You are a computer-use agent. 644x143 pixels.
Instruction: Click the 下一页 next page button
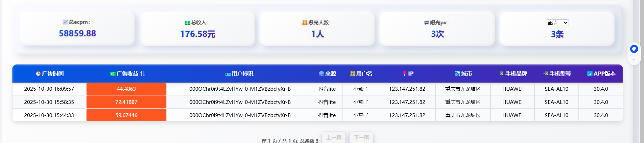click(x=361, y=137)
